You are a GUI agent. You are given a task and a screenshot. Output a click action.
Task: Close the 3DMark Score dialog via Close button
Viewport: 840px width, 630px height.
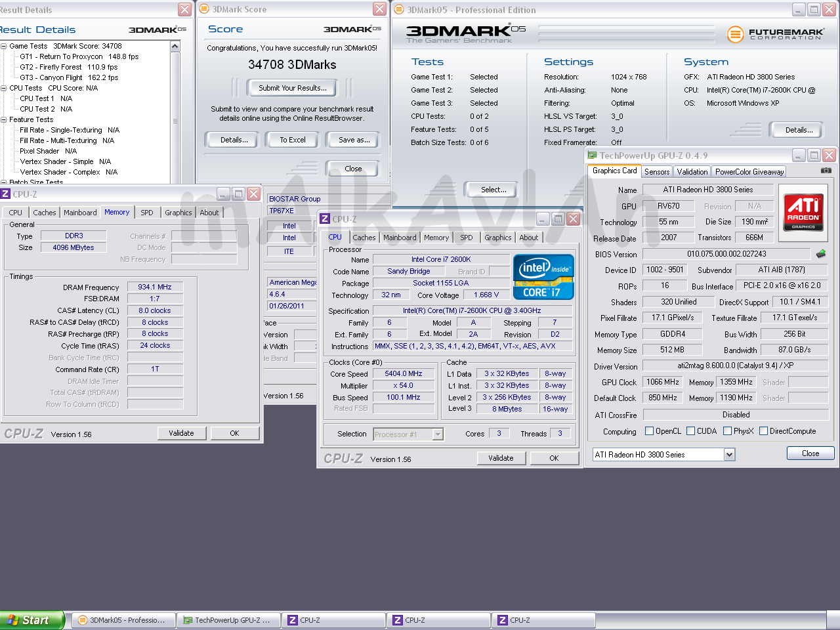(x=353, y=169)
